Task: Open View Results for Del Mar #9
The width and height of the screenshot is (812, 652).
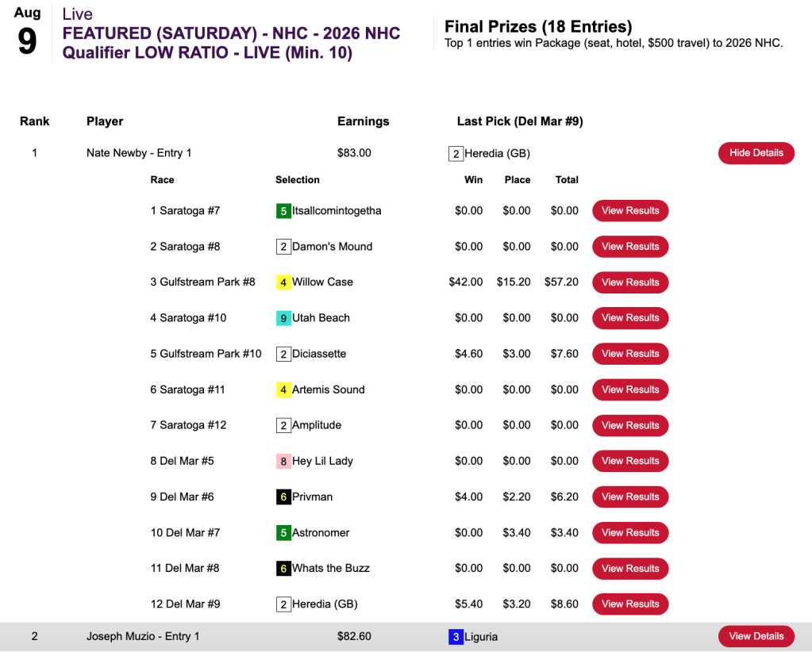Action: (630, 604)
